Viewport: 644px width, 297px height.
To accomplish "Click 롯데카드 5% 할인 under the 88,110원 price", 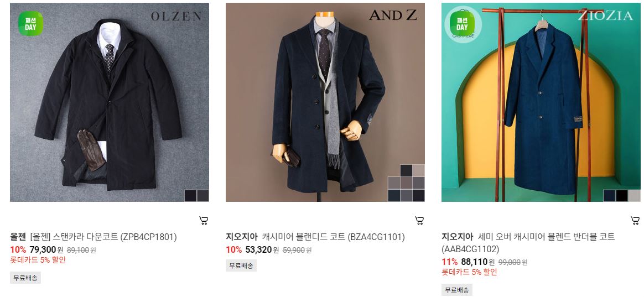I will (x=469, y=272).
